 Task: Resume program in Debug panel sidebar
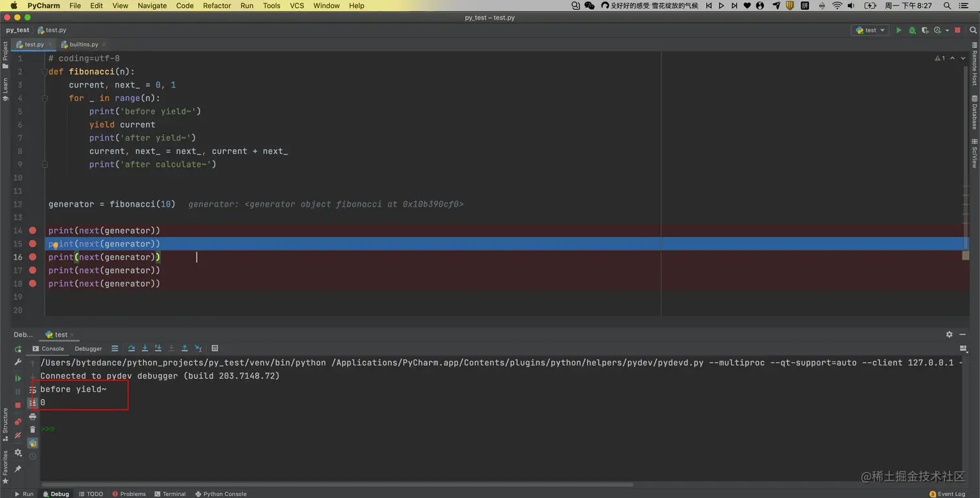(17, 378)
